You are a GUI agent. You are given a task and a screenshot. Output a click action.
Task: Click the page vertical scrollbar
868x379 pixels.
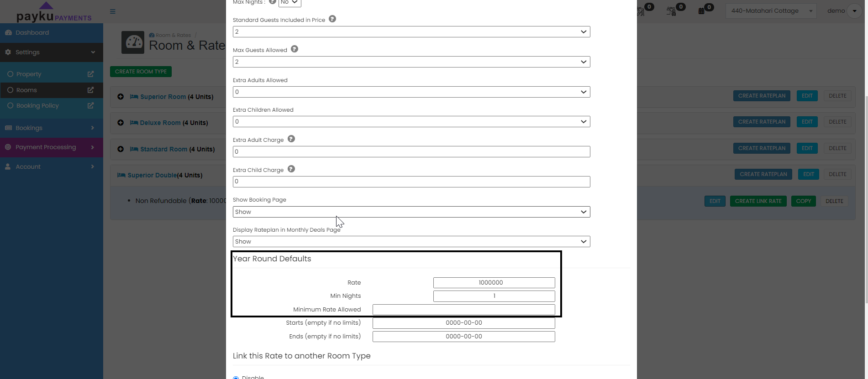click(x=866, y=199)
